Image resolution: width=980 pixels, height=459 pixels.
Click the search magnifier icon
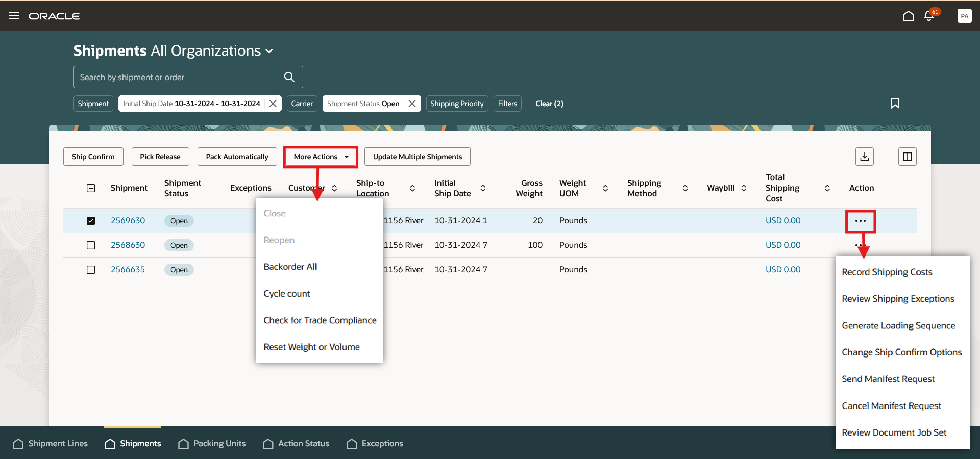(289, 77)
